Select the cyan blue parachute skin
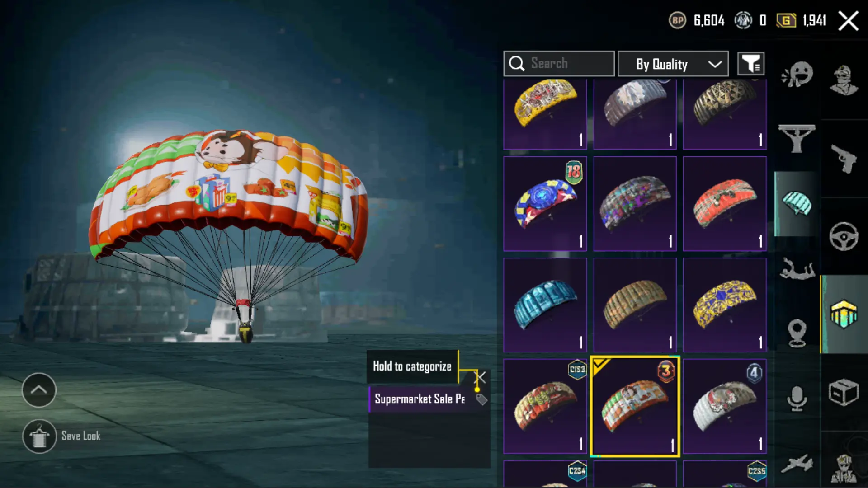This screenshot has width=868, height=488. pos(545,305)
